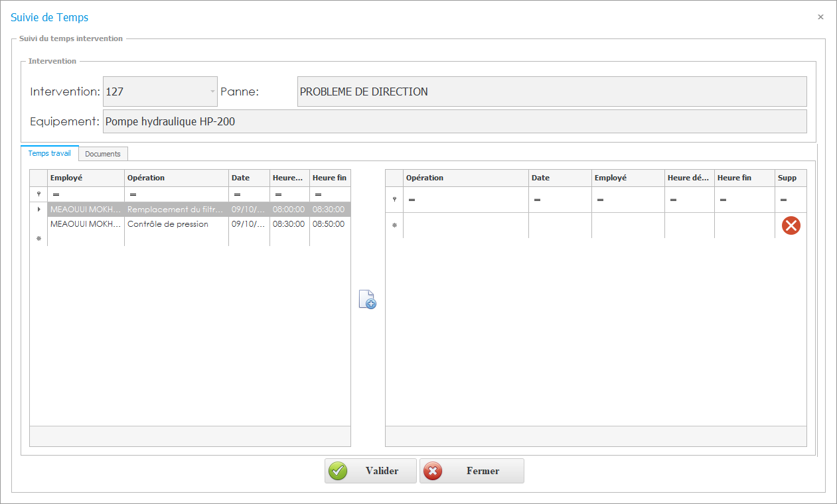
Task: Click the right grid filter row icon
Action: (x=394, y=200)
